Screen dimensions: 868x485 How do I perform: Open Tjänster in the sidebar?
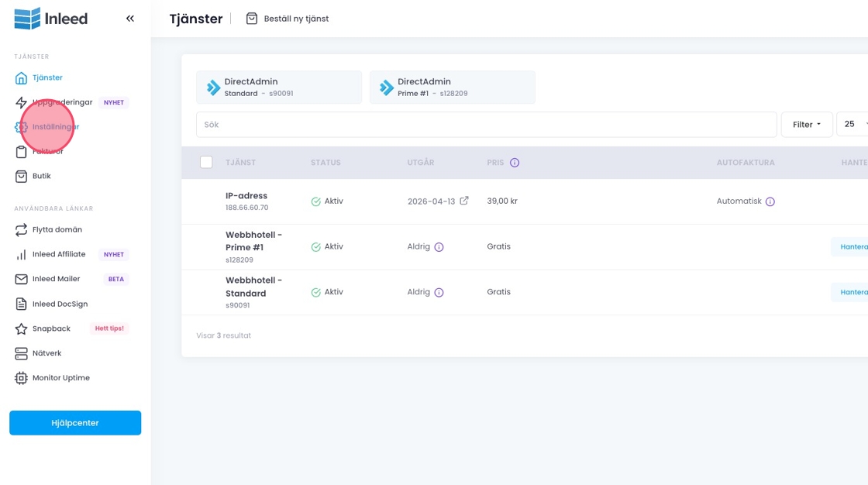coord(47,77)
